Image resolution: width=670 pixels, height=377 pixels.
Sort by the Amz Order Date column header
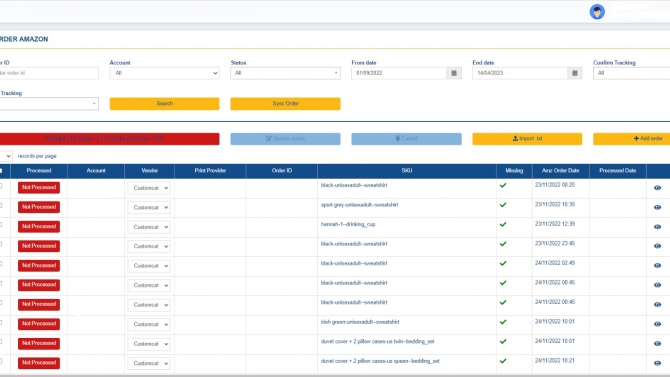click(561, 171)
